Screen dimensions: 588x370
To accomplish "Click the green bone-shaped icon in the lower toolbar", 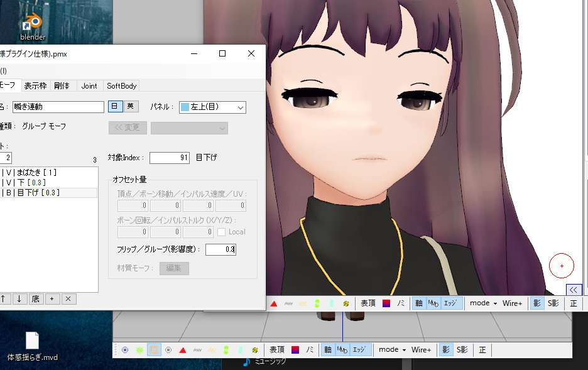I will pos(226,350).
